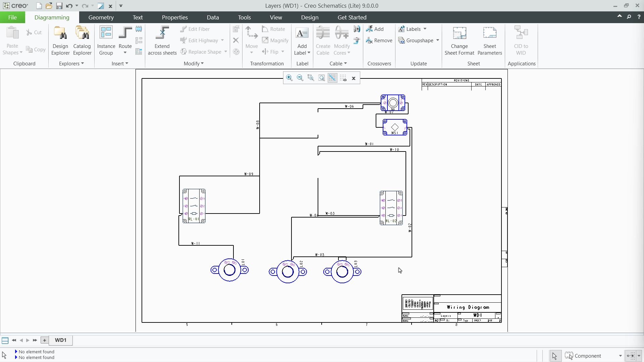Click Extend across sheets
The height and width of the screenshot is (362, 644).
(x=162, y=41)
